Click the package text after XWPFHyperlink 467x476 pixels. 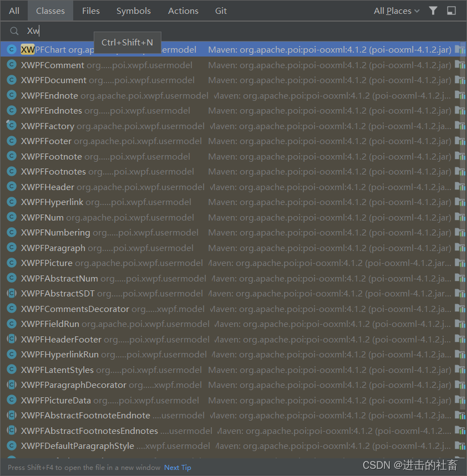point(139,202)
